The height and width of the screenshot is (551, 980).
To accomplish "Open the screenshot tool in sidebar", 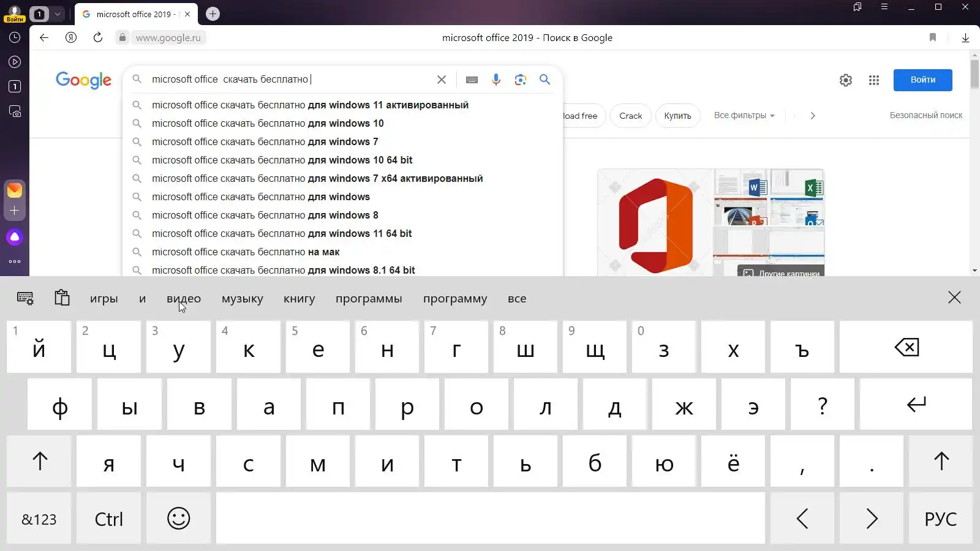I will click(15, 111).
